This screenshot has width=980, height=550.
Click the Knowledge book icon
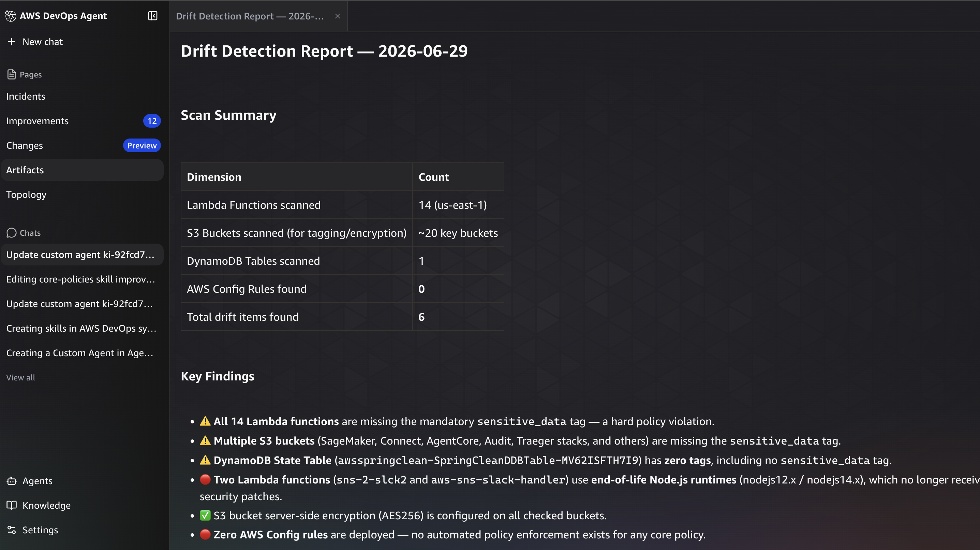(11, 505)
